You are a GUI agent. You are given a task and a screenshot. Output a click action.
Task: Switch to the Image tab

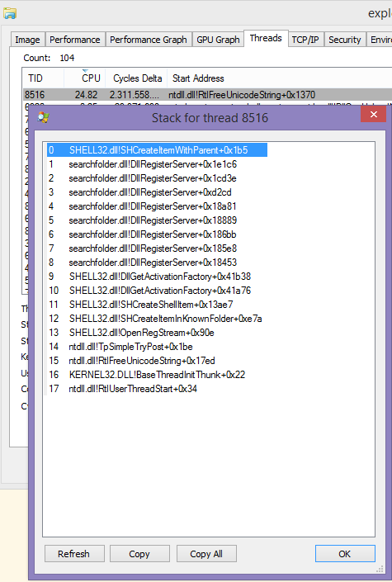coord(27,40)
